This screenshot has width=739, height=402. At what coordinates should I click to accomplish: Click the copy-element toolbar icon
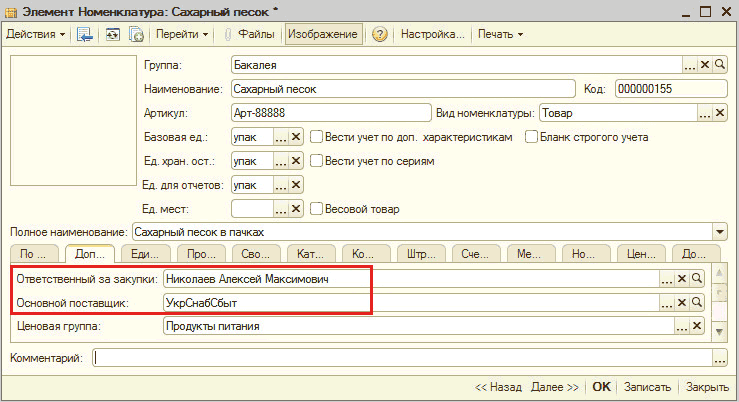(136, 34)
